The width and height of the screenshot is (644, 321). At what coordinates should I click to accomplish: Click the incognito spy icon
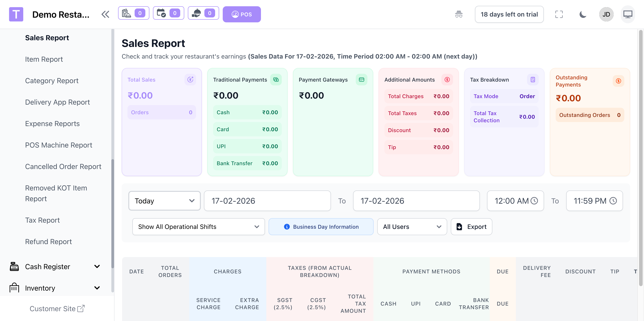458,14
